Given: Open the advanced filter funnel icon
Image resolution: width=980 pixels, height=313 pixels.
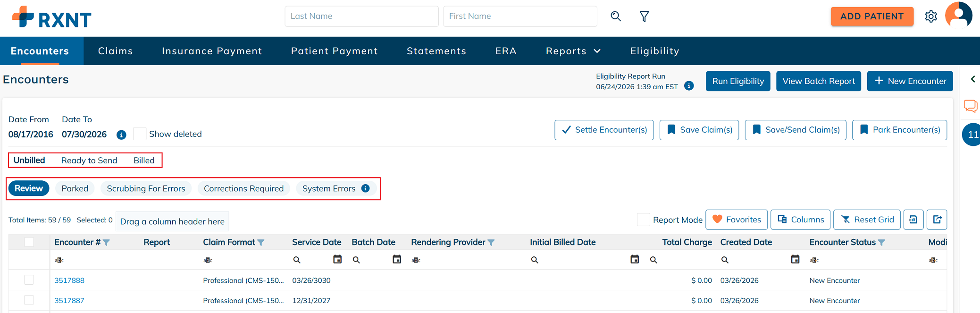Looking at the screenshot, I should click(x=644, y=17).
